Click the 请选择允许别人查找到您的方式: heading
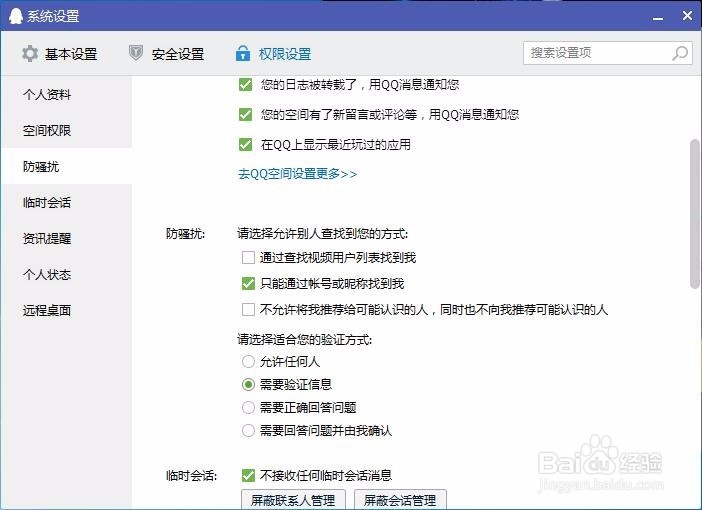The image size is (702, 510). 322,234
